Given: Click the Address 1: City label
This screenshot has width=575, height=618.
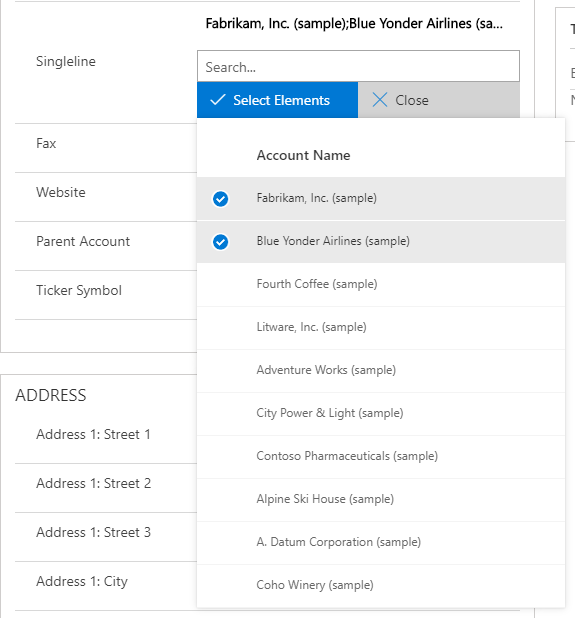Looking at the screenshot, I should point(82,582).
